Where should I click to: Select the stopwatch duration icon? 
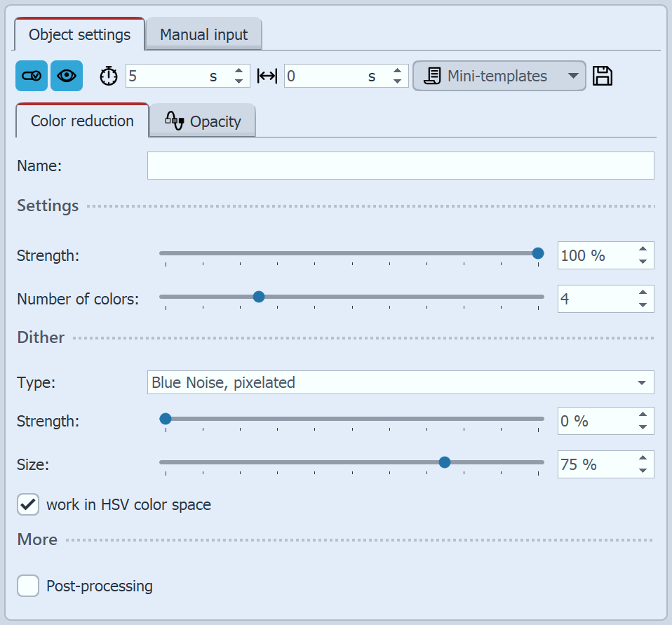(x=108, y=75)
